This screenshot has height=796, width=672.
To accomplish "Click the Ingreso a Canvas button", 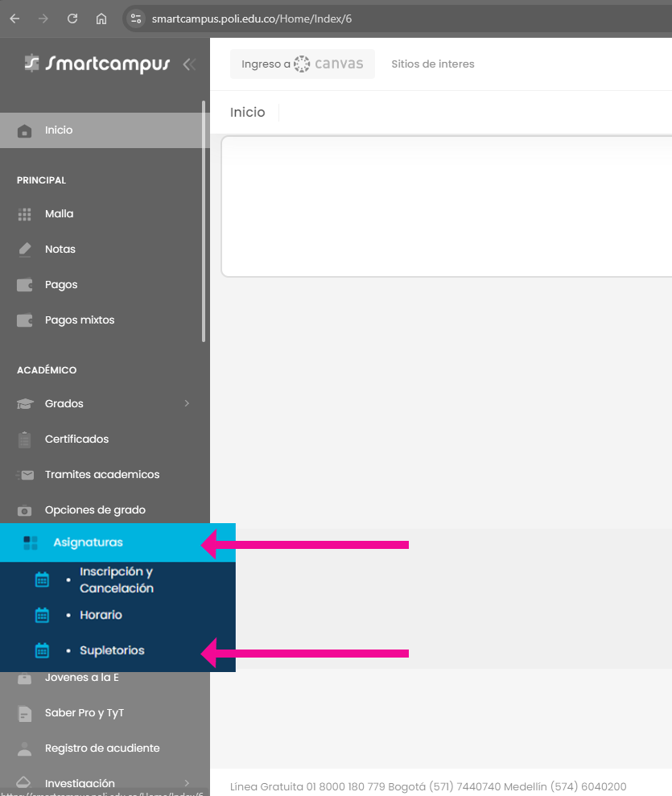I will tap(302, 64).
